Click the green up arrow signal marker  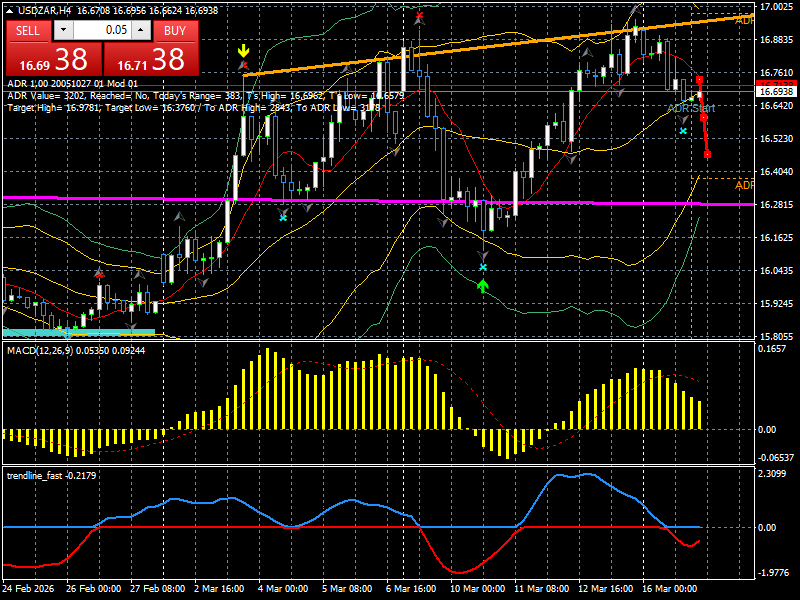(483, 286)
